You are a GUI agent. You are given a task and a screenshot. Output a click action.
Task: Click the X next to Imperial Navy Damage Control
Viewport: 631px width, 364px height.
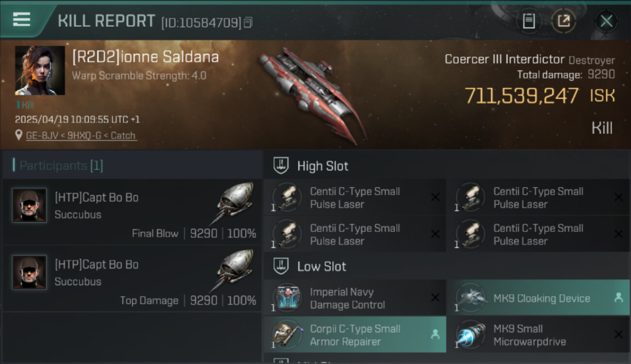pos(435,298)
